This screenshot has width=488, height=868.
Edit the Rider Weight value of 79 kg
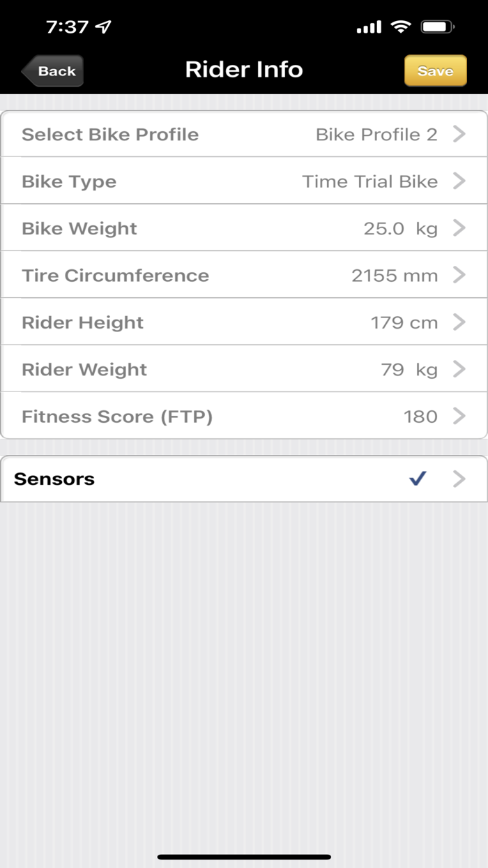pyautogui.click(x=244, y=369)
